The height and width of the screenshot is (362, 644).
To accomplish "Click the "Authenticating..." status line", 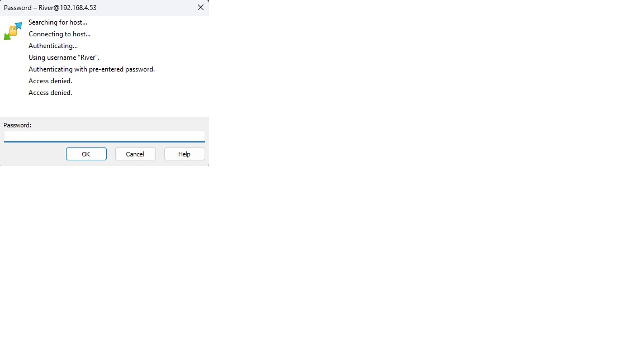I will [x=53, y=46].
